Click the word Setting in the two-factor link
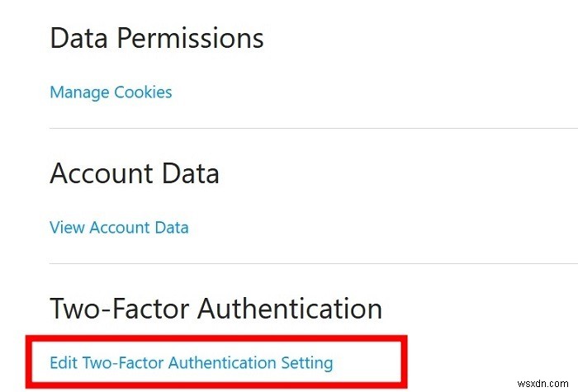This screenshot has width=578, height=392. pos(306,362)
